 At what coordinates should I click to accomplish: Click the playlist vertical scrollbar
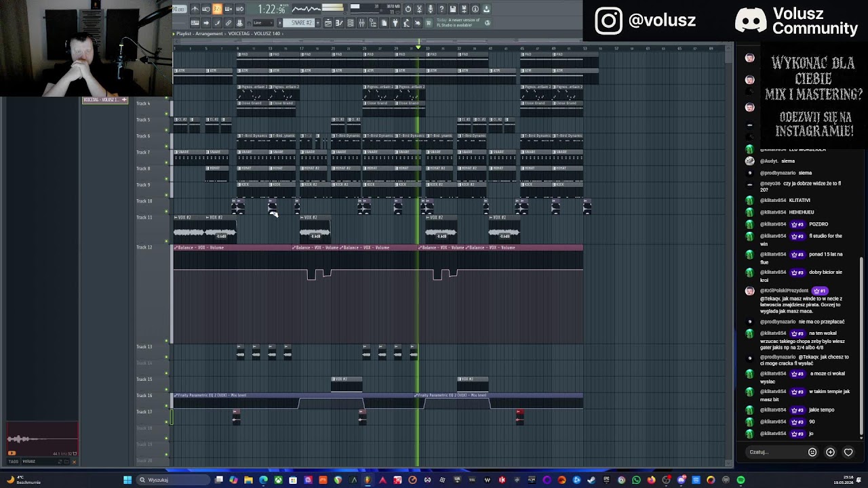click(729, 58)
